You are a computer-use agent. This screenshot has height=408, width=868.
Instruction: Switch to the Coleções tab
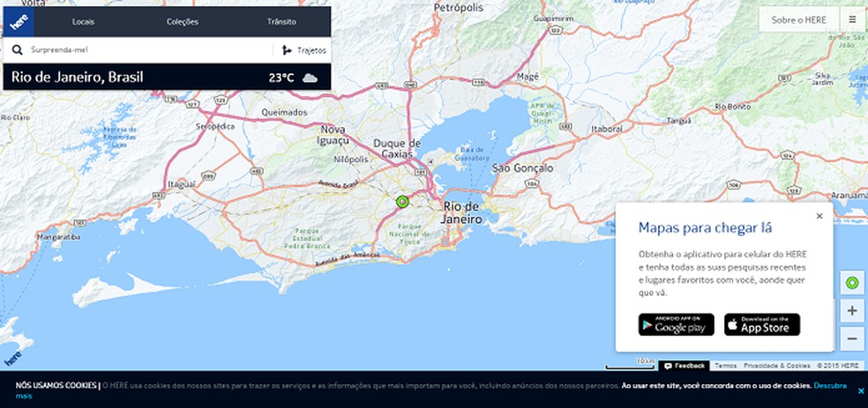click(x=182, y=21)
